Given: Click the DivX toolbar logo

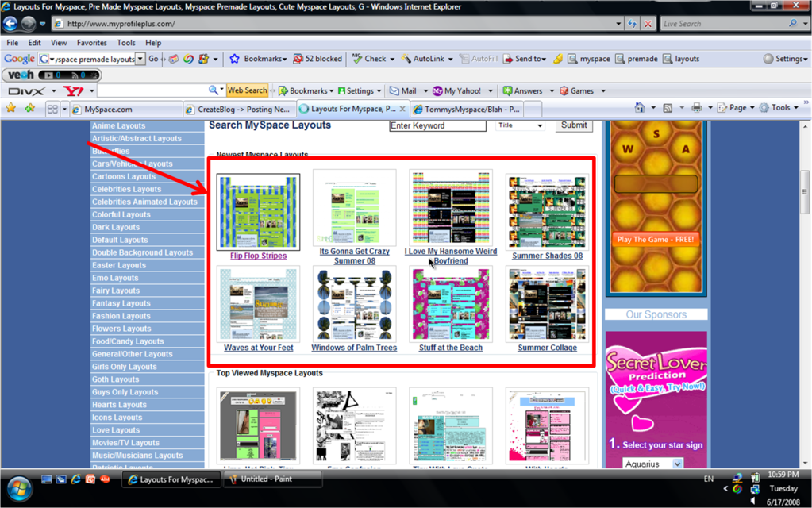Looking at the screenshot, I should pyautogui.click(x=26, y=91).
